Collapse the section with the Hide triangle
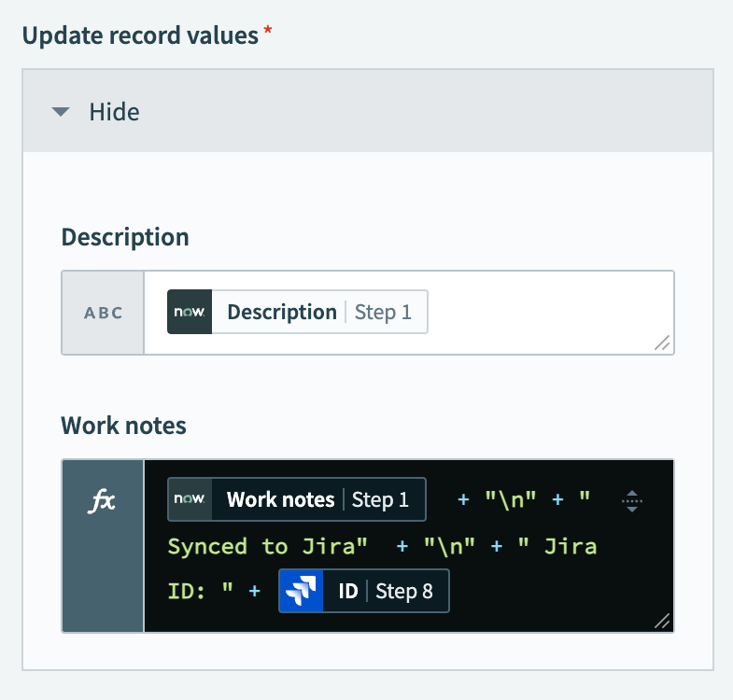Viewport: 733px width, 700px height. click(x=61, y=112)
